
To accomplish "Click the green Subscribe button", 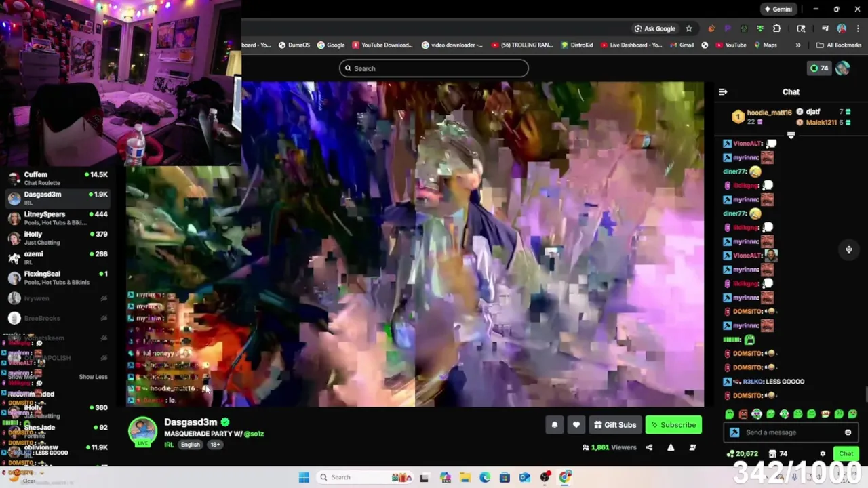I will [x=673, y=425].
